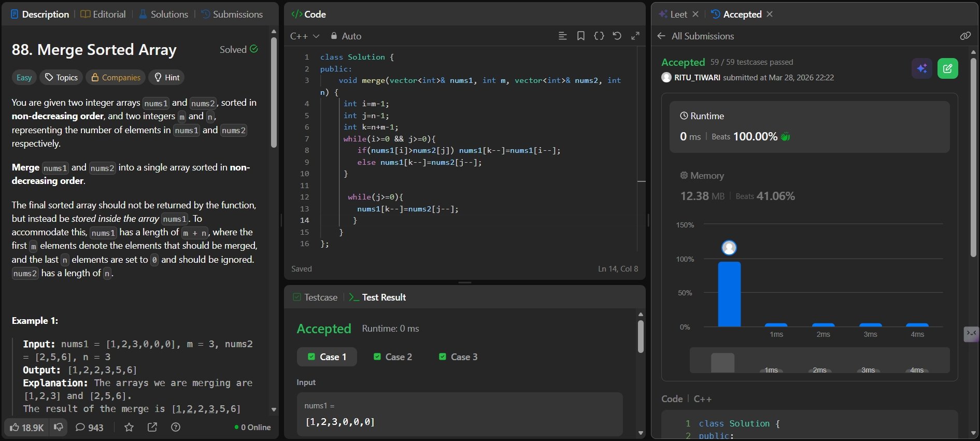The height and width of the screenshot is (441, 980).
Task: Switch to the Editorial tab
Action: pyautogui.click(x=103, y=14)
